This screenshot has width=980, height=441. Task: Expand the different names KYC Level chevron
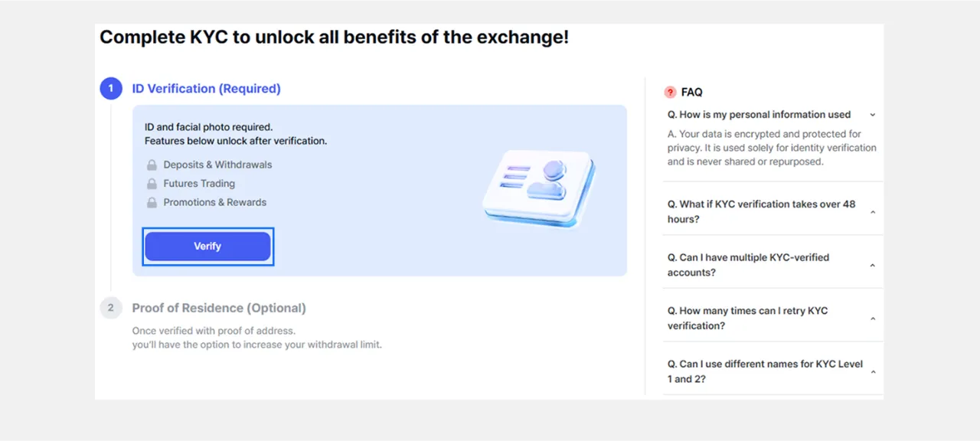tap(873, 372)
